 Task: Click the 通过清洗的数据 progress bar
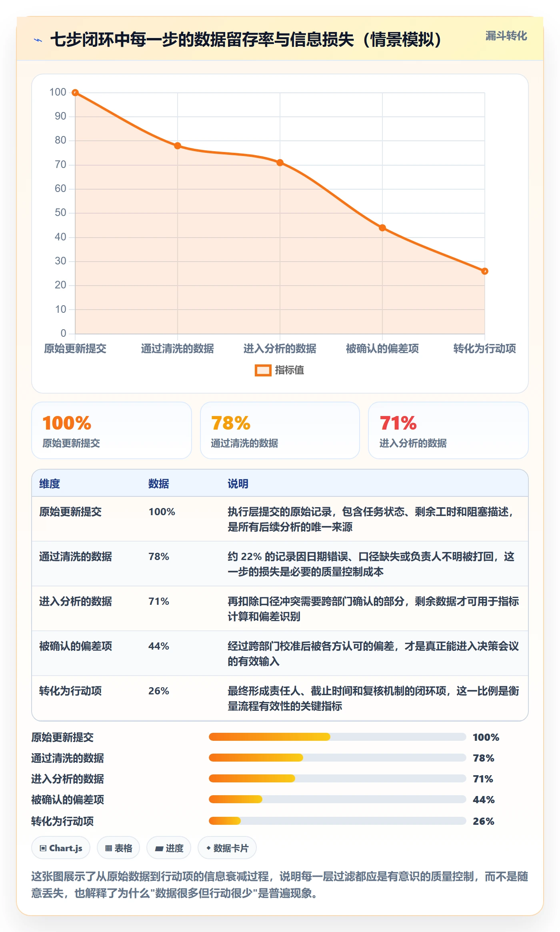coord(338,758)
